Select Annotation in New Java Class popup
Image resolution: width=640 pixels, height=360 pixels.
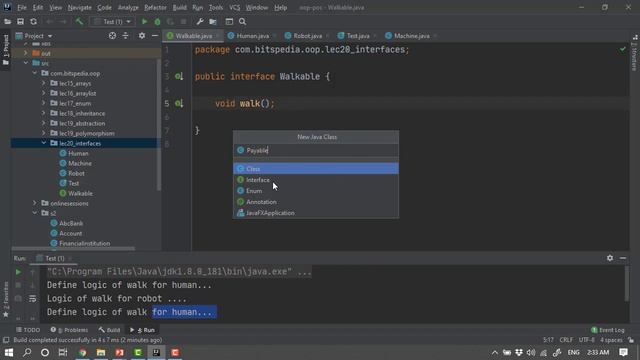[316, 202]
